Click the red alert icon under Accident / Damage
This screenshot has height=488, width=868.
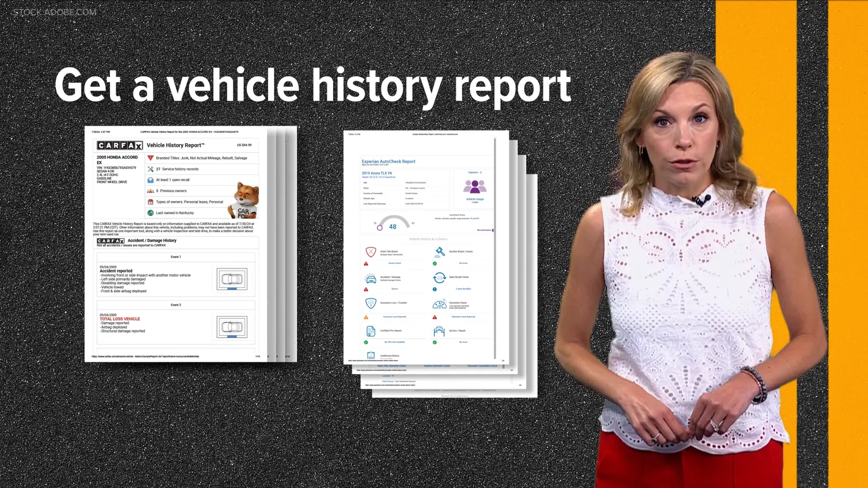click(366, 289)
